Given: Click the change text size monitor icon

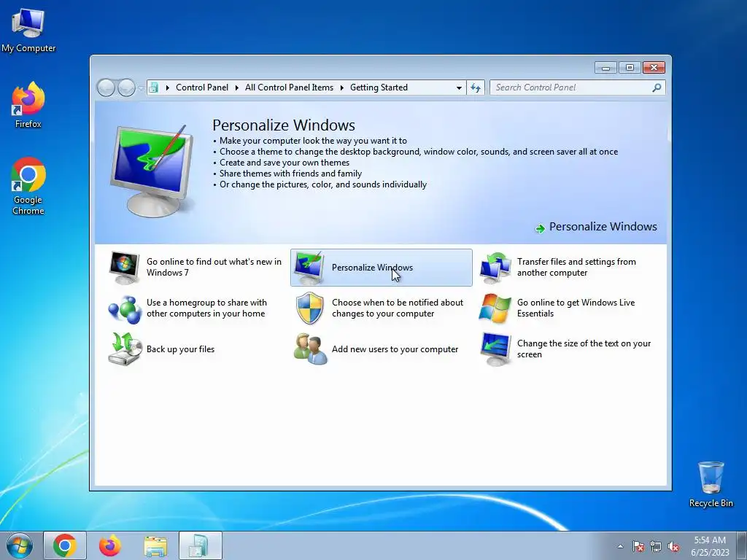Looking at the screenshot, I should coord(495,349).
